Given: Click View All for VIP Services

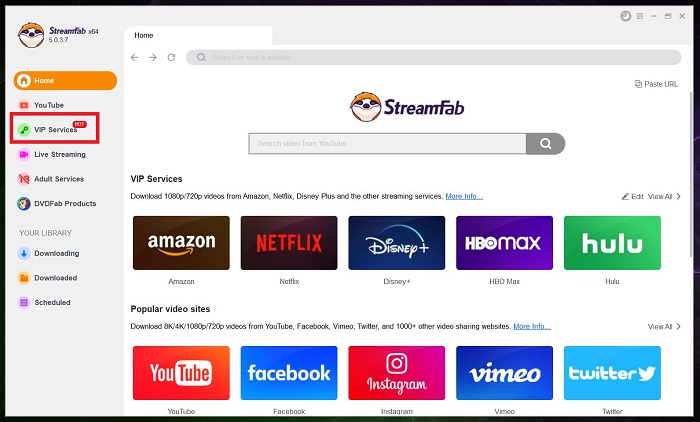Looking at the screenshot, I should point(660,196).
